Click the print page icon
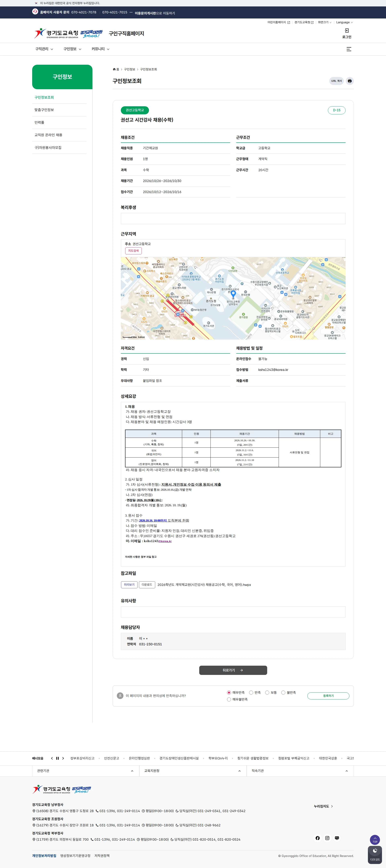386x868 pixels. click(x=350, y=81)
